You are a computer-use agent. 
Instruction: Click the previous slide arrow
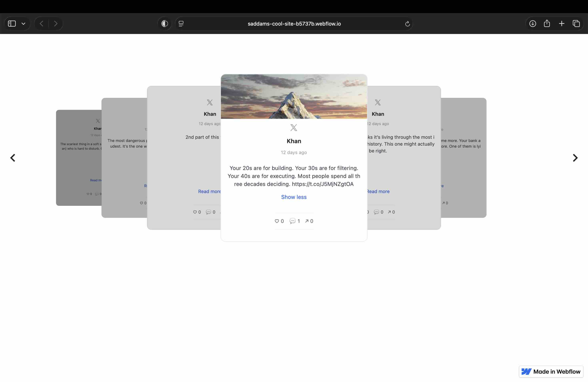(13, 158)
